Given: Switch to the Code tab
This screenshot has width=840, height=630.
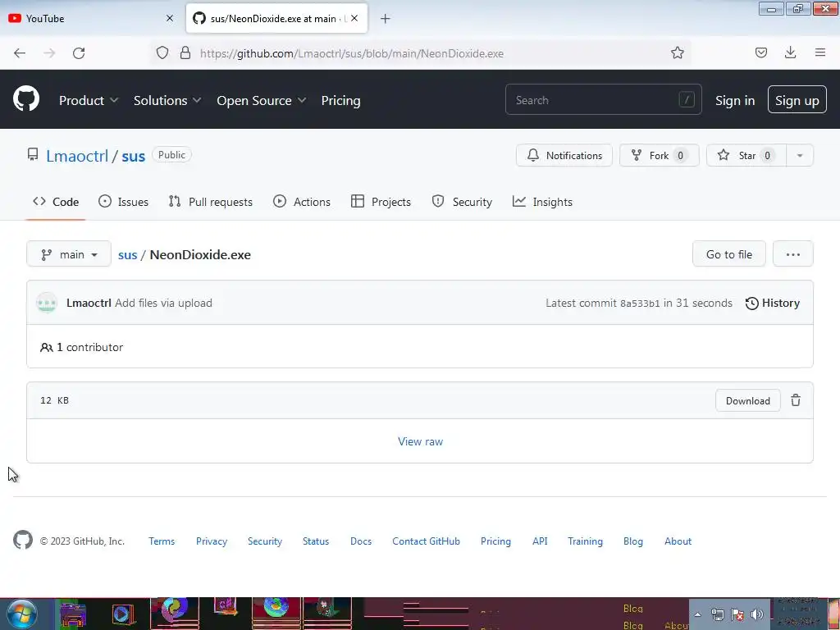Looking at the screenshot, I should (x=56, y=202).
